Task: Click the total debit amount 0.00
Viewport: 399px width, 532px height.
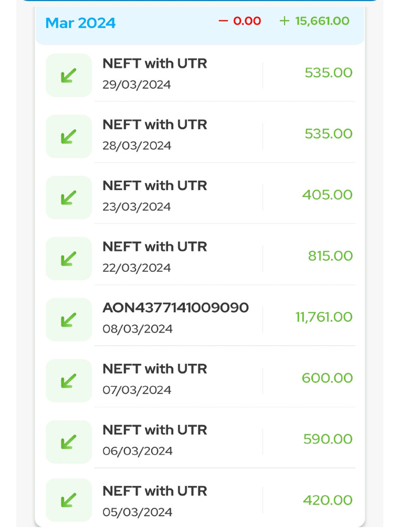Action: tap(240, 21)
